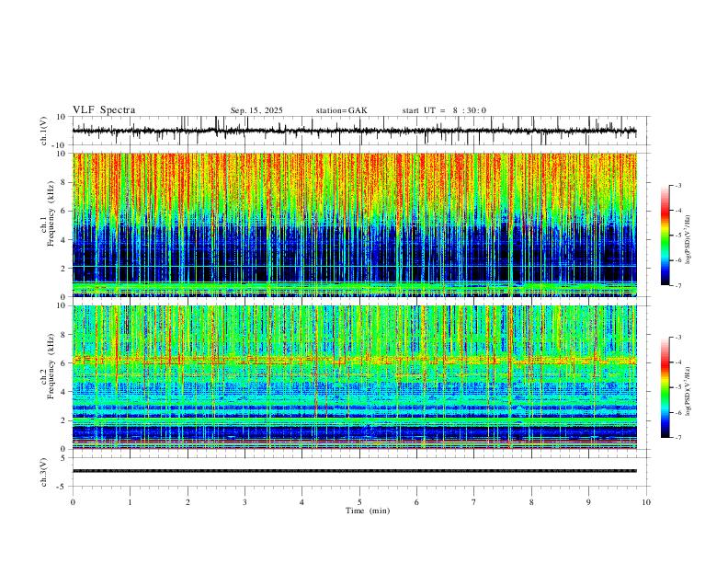Click the ch.2 PSD colorbar

pyautogui.click(x=665, y=387)
